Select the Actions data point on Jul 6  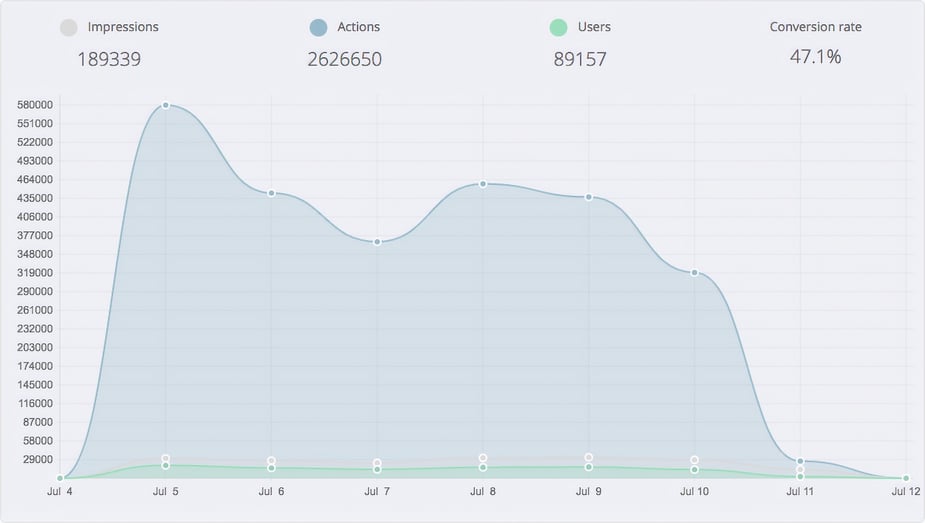271,193
